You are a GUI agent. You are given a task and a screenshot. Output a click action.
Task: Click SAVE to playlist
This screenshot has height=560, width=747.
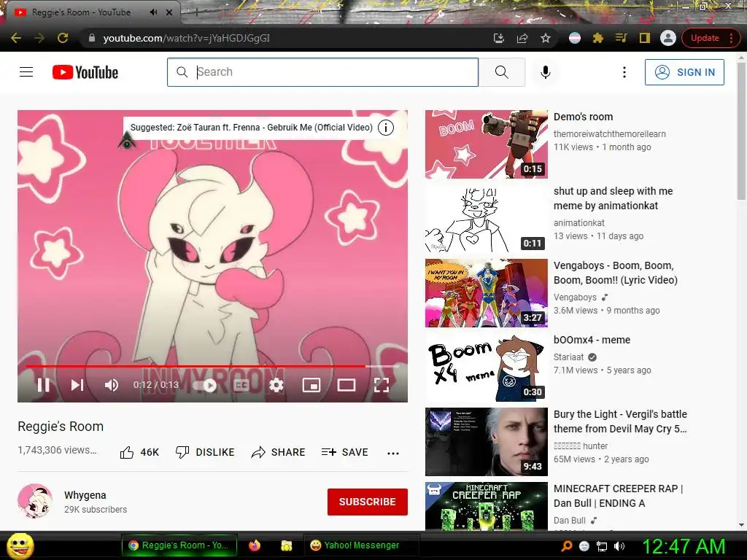click(345, 452)
